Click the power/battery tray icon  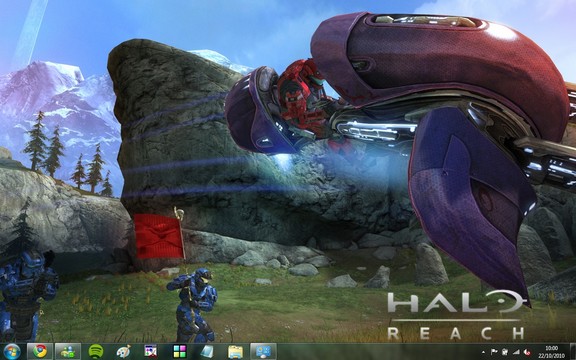(505, 352)
